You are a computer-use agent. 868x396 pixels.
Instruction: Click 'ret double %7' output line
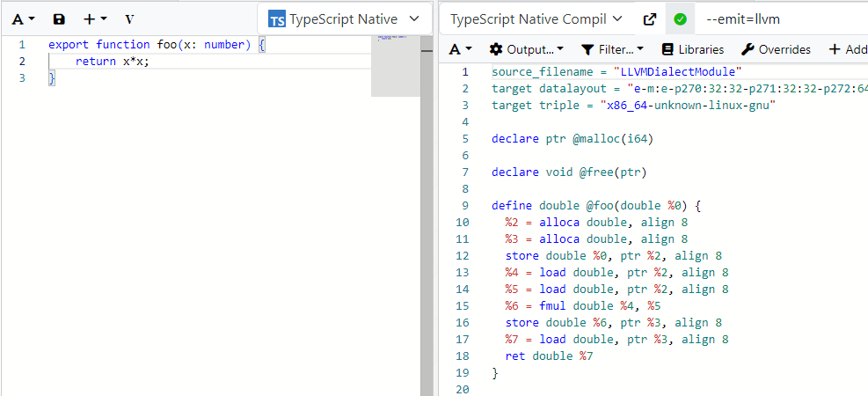(x=549, y=356)
